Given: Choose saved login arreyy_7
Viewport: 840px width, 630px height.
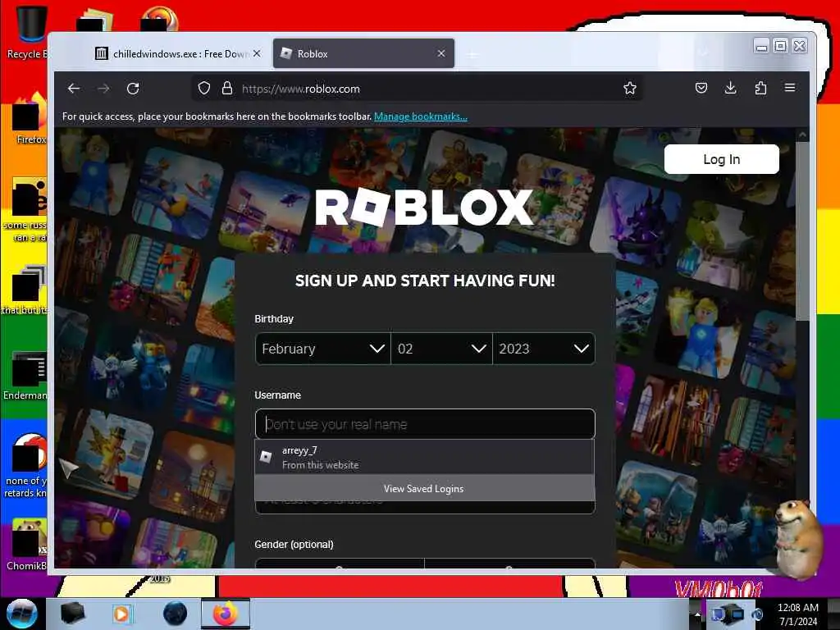Looking at the screenshot, I should click(x=425, y=458).
